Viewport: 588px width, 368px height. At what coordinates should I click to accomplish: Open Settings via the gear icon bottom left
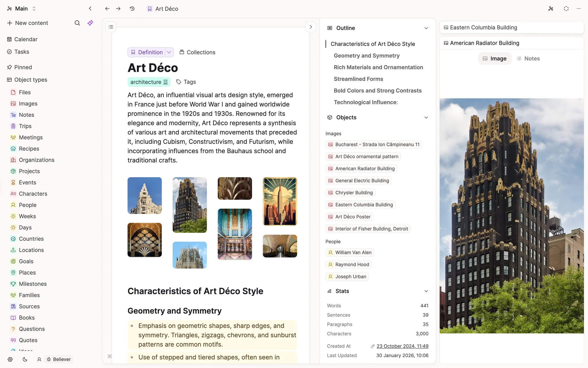point(10,359)
